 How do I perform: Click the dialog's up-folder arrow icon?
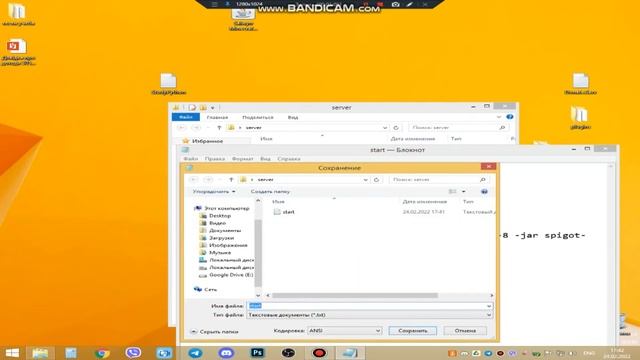coord(231,180)
